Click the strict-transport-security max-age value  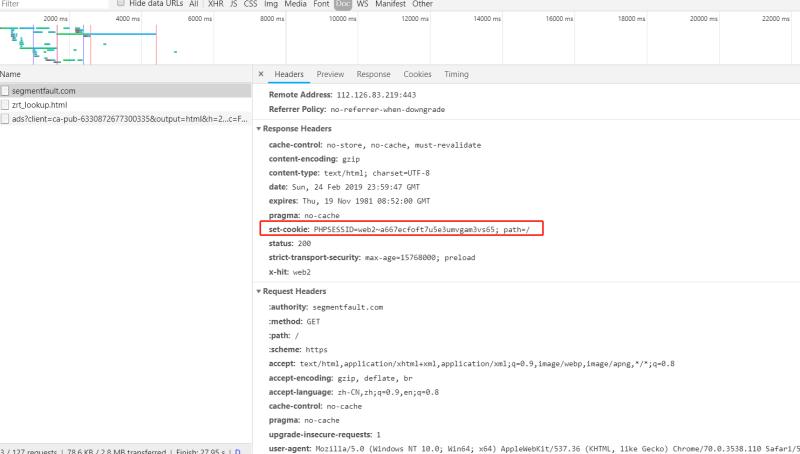[x=420, y=258]
